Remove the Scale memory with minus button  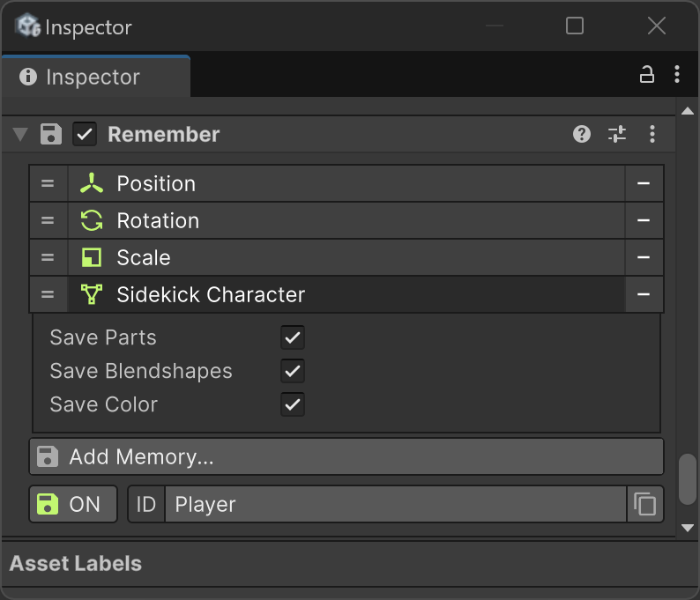point(644,257)
